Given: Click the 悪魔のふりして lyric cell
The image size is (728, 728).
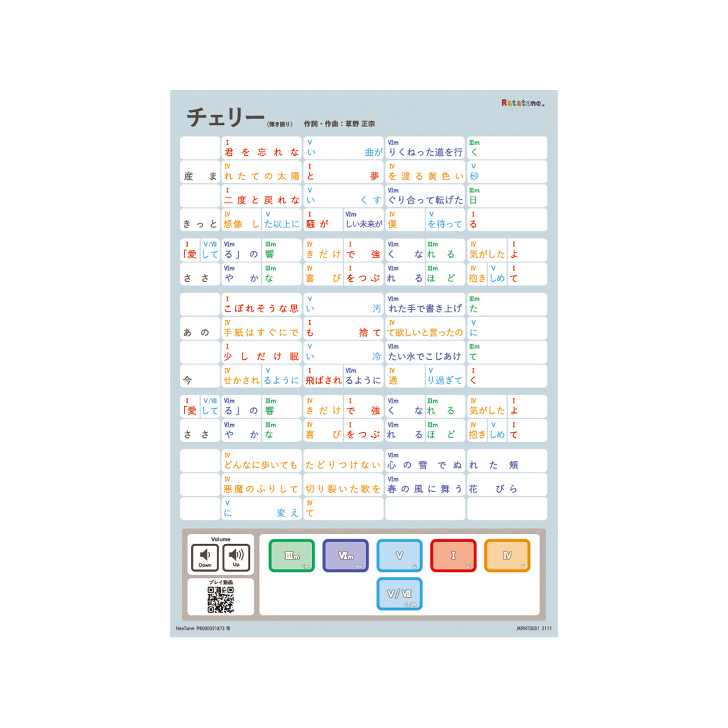Looking at the screenshot, I should click(261, 485).
